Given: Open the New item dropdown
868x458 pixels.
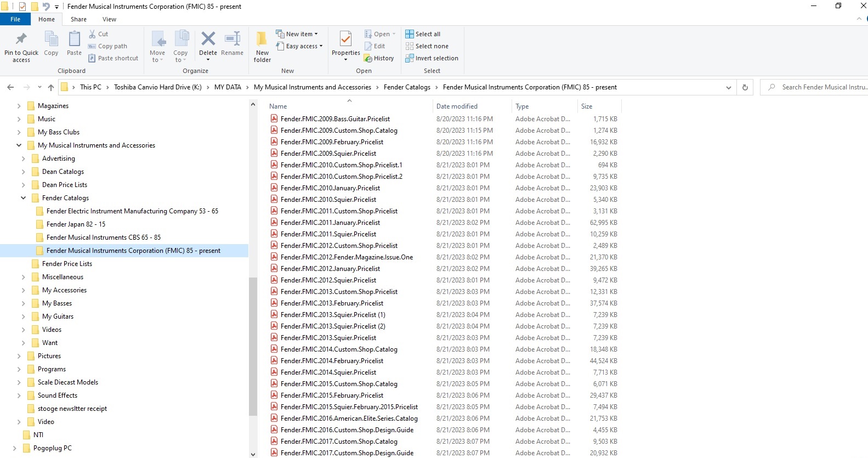Looking at the screenshot, I should click(x=297, y=34).
